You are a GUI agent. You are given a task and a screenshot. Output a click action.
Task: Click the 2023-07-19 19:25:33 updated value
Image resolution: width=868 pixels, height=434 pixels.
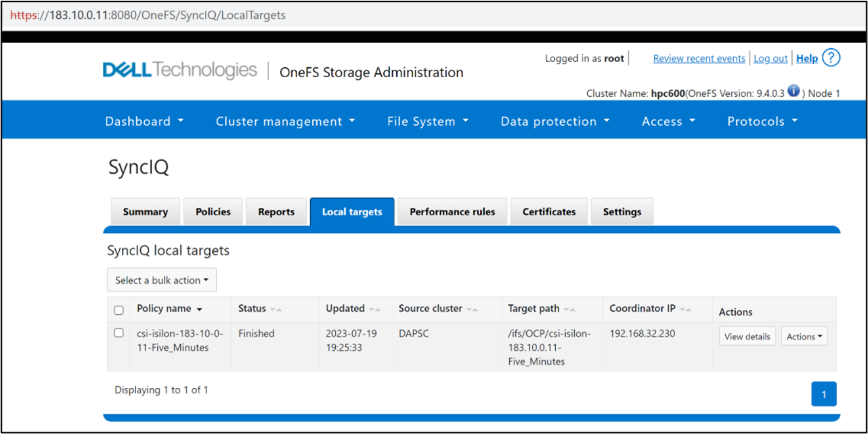click(x=351, y=340)
